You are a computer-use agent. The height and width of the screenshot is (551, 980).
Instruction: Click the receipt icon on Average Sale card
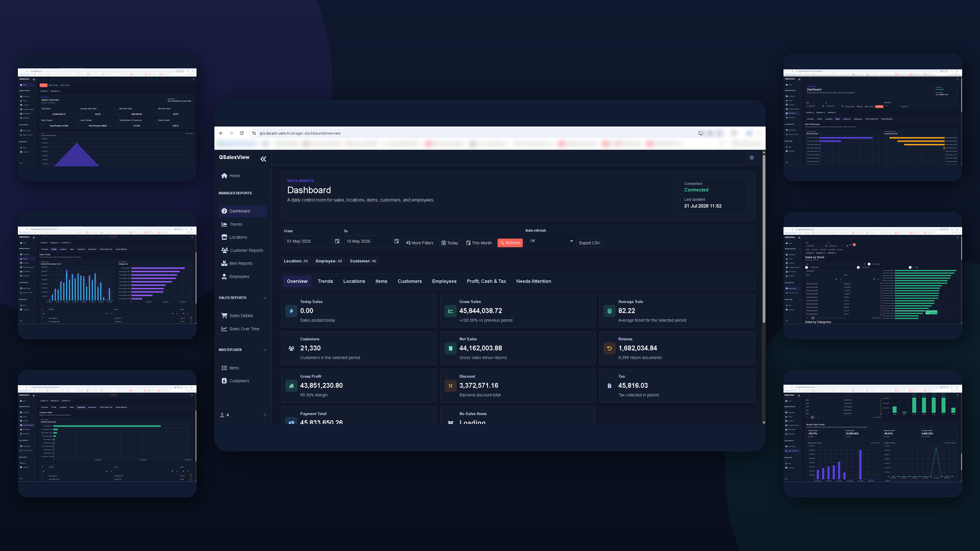pyautogui.click(x=609, y=311)
